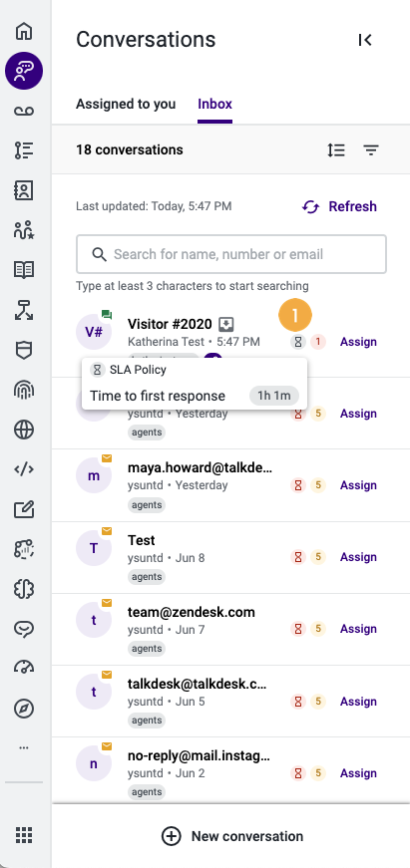Open the code brackets sidebar icon
The height and width of the screenshot is (868, 410).
pyautogui.click(x=24, y=469)
